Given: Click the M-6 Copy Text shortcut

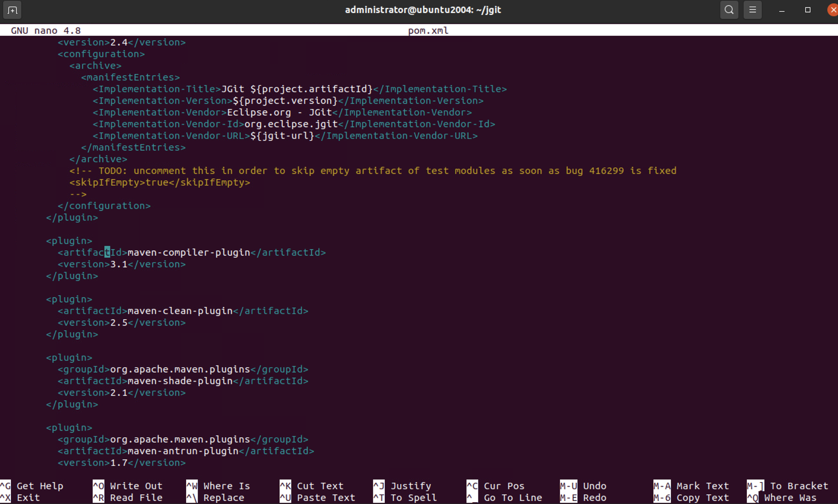Looking at the screenshot, I should coord(691,498).
